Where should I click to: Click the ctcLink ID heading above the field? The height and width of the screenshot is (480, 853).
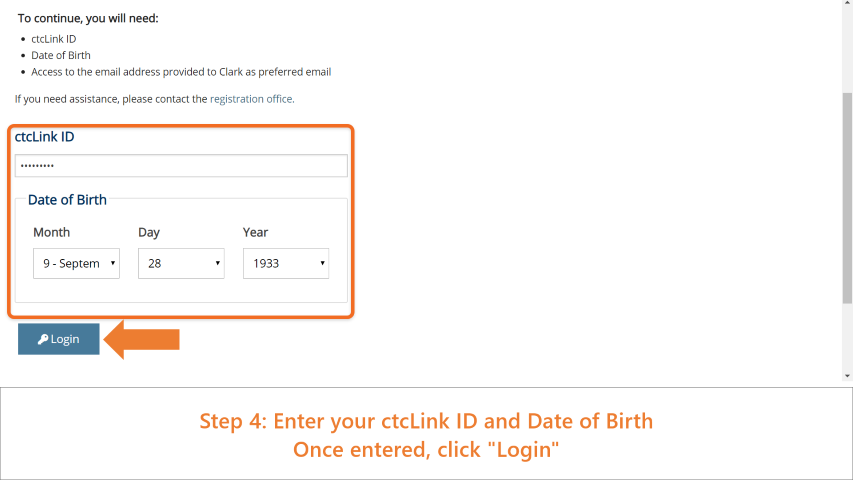pos(45,137)
